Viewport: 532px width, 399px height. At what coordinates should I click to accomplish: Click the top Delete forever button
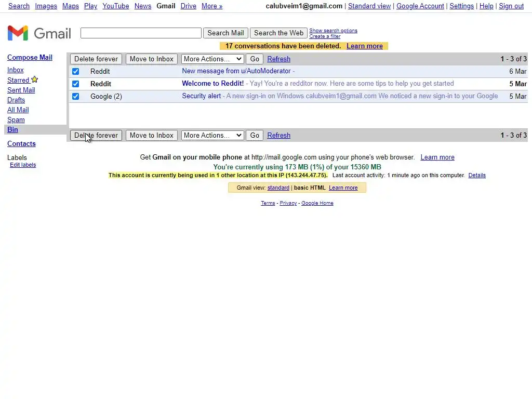point(96,59)
